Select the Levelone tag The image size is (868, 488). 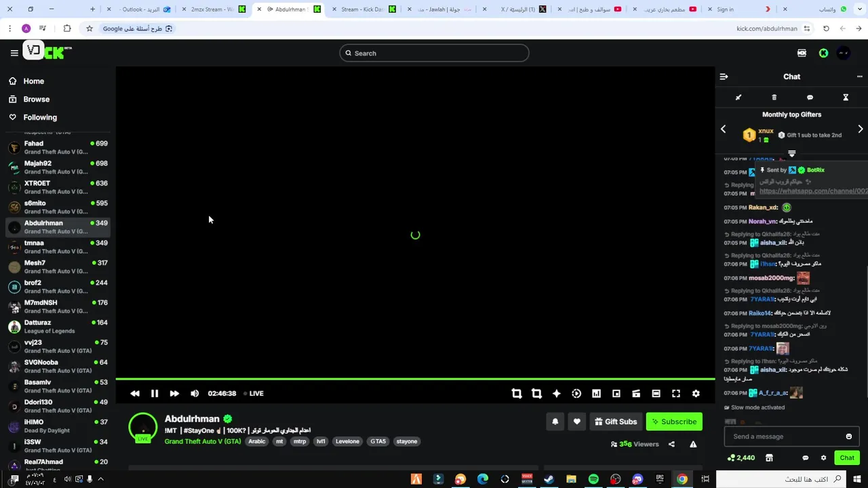(x=348, y=441)
